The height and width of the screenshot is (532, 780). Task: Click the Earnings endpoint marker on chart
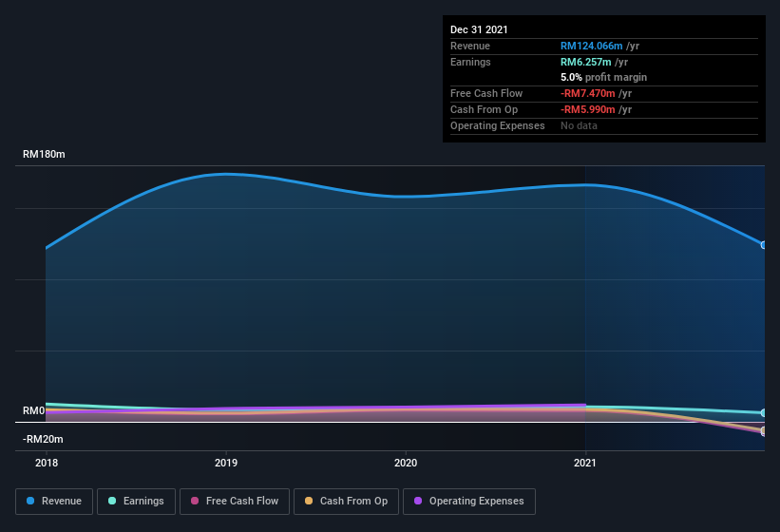pyautogui.click(x=764, y=412)
